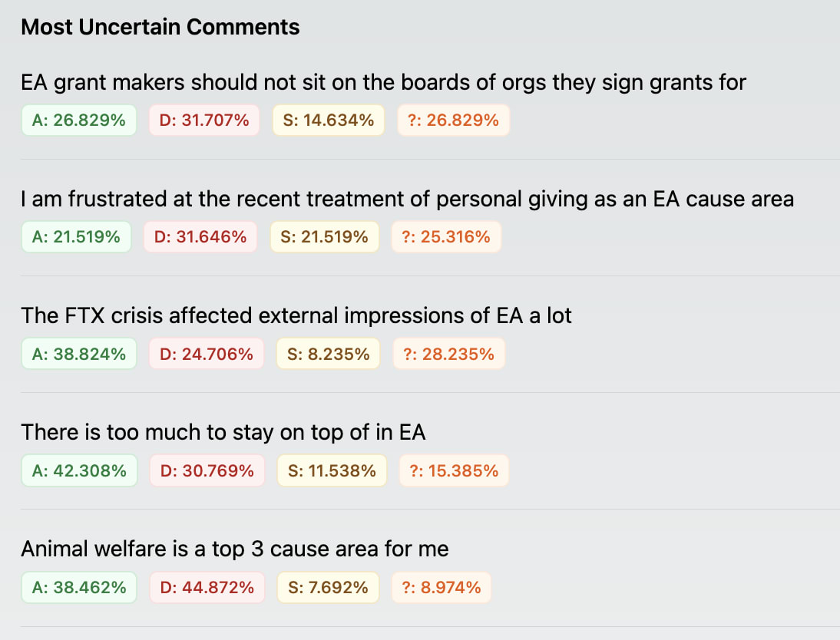Click 'There is too much to stay on top of in EA'
Viewport: 840px width, 640px height.
coord(223,433)
